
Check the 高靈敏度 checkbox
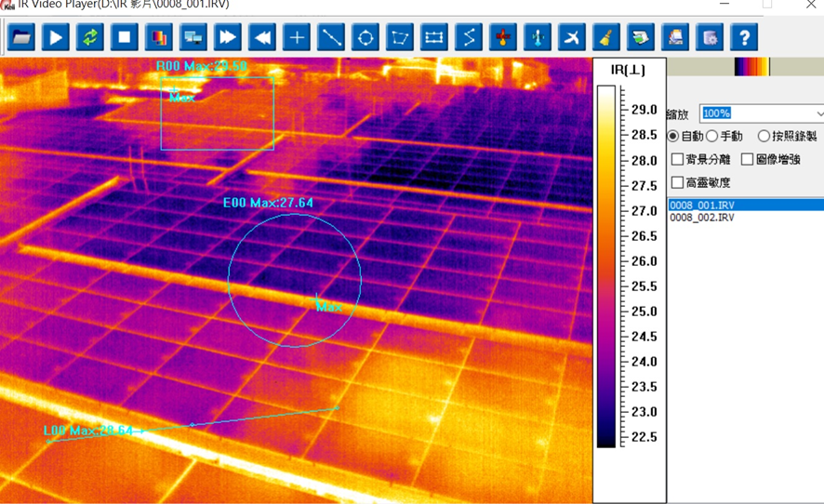pos(677,183)
